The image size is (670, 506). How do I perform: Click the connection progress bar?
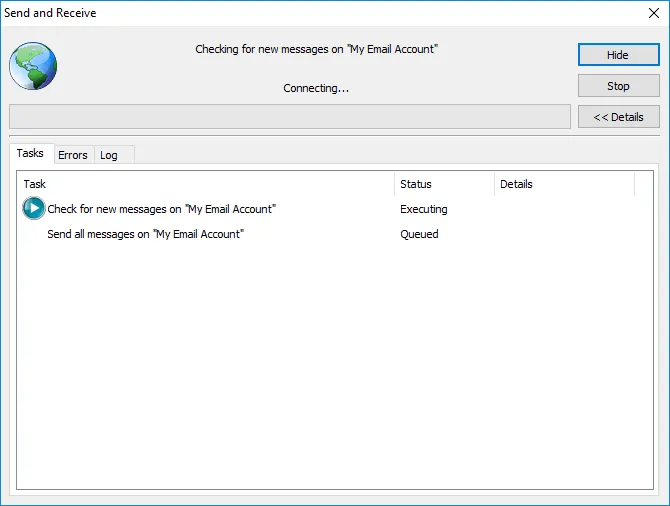pos(289,117)
